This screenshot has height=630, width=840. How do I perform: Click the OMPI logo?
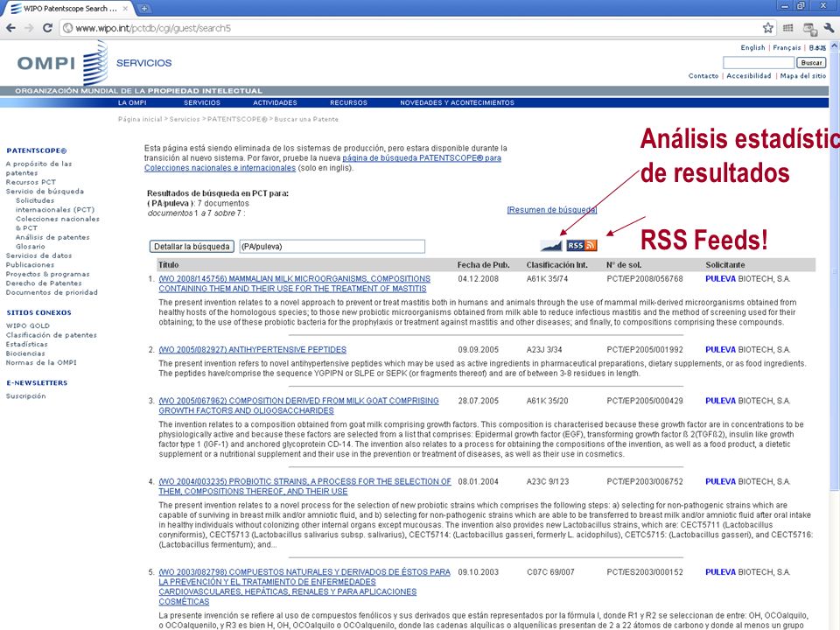tap(63, 63)
